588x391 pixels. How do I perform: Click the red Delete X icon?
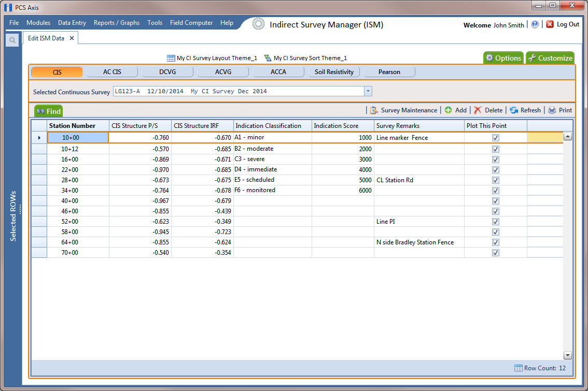coord(478,110)
